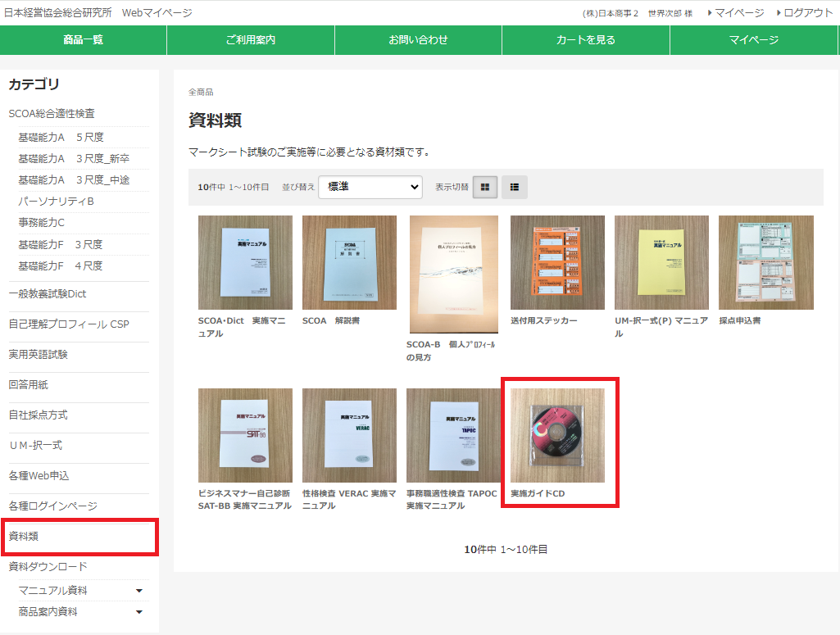View the UM-択一式(P) マニュアル thumbnail
The image size is (840, 635).
click(x=661, y=262)
